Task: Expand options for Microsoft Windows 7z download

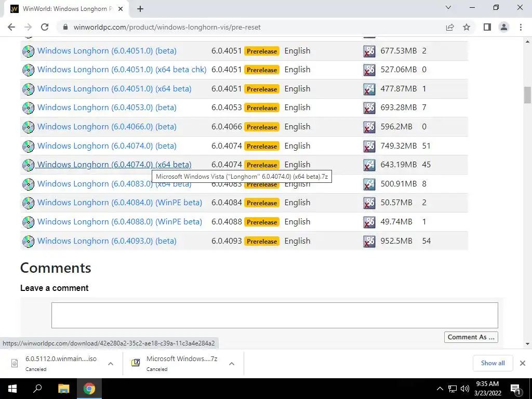Action: click(231, 364)
